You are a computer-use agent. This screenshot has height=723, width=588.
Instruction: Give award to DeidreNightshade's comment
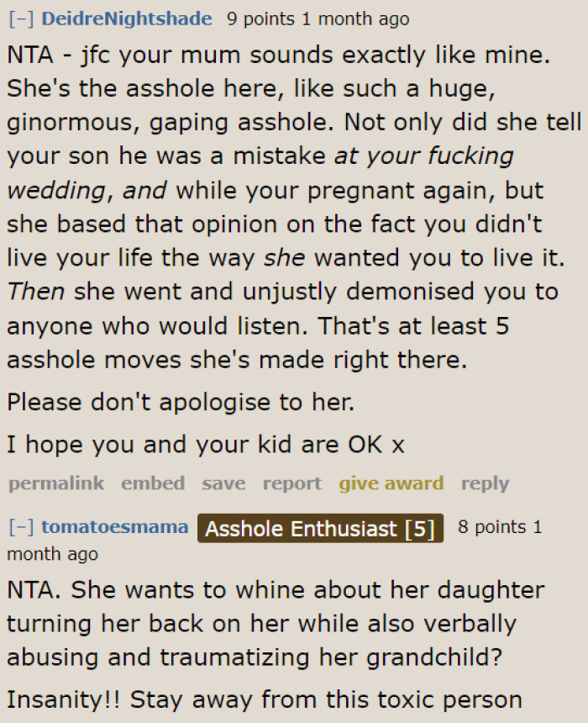[x=391, y=483]
